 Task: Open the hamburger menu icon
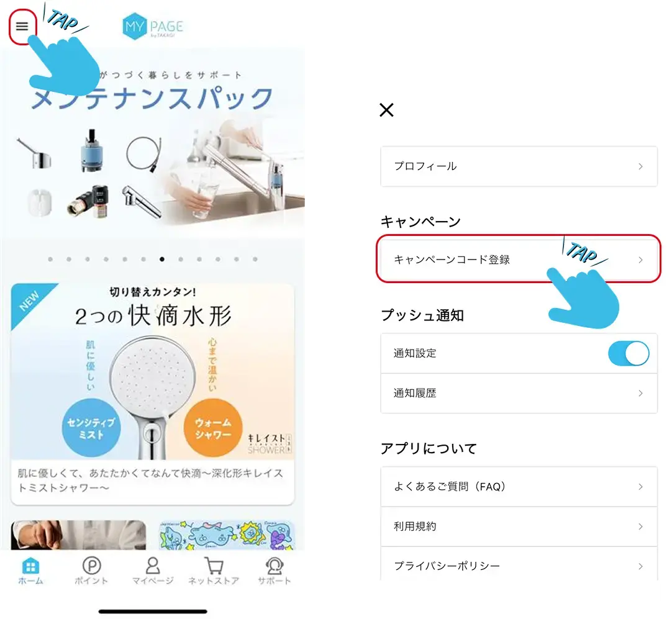pyautogui.click(x=22, y=27)
